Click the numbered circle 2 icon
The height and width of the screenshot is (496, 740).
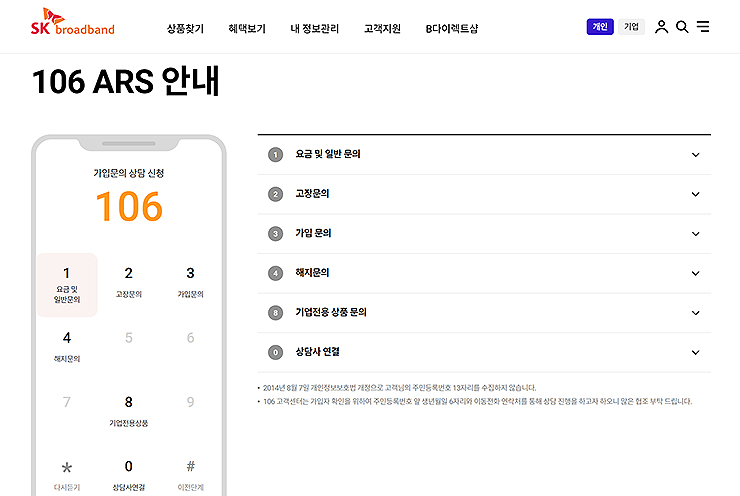276,194
